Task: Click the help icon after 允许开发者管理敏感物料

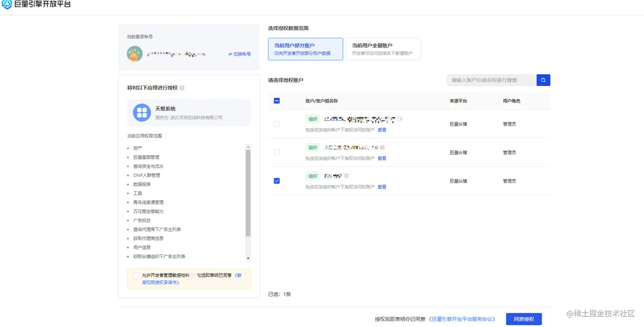Action: [x=193, y=275]
